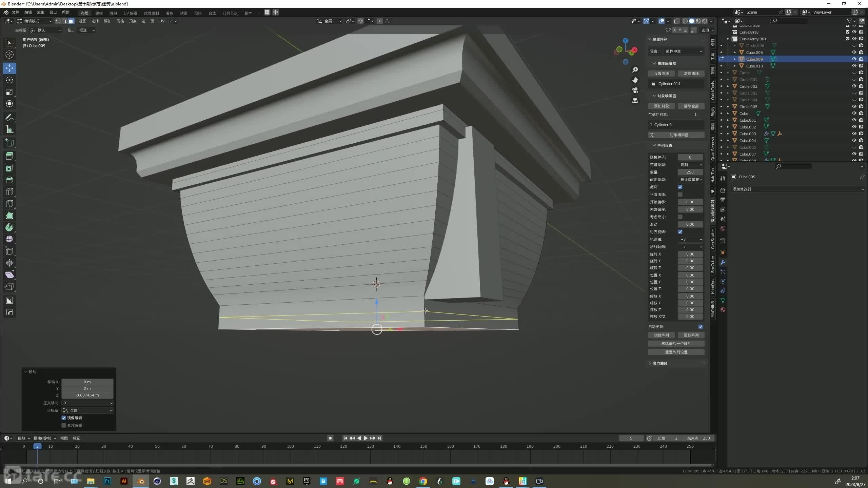Select the Bevel tool
868x488 pixels.
[9, 180]
